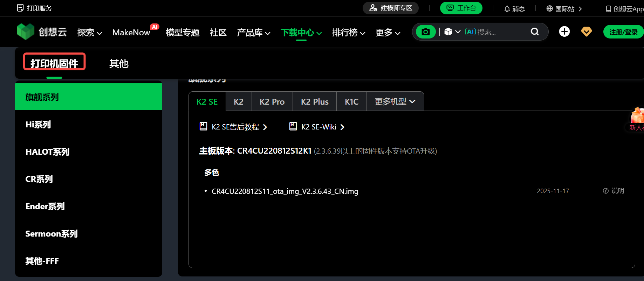Select the 其他 tab
The height and width of the screenshot is (281, 644).
pos(119,64)
